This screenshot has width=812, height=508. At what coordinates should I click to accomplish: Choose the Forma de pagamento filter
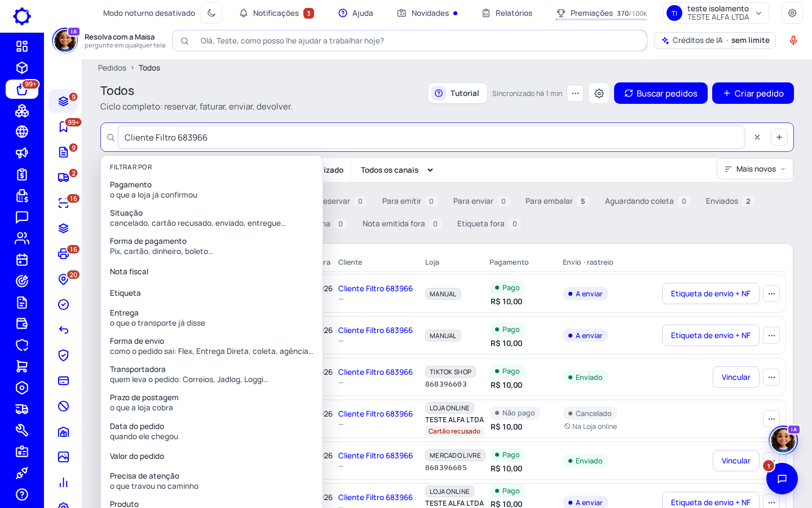(211, 246)
